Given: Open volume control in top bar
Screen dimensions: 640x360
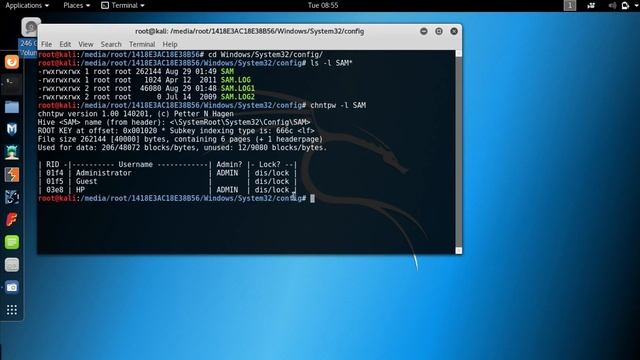Looking at the screenshot, I should (612, 5).
